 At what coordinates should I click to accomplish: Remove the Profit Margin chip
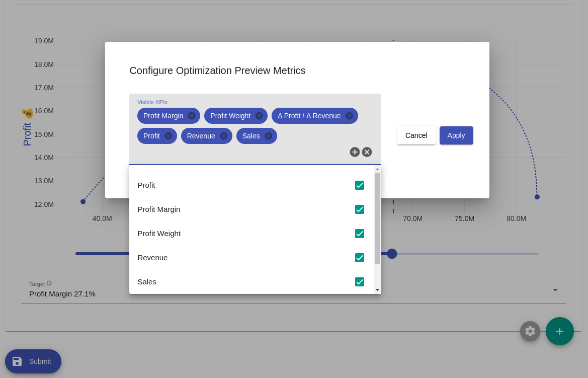pyautogui.click(x=192, y=116)
